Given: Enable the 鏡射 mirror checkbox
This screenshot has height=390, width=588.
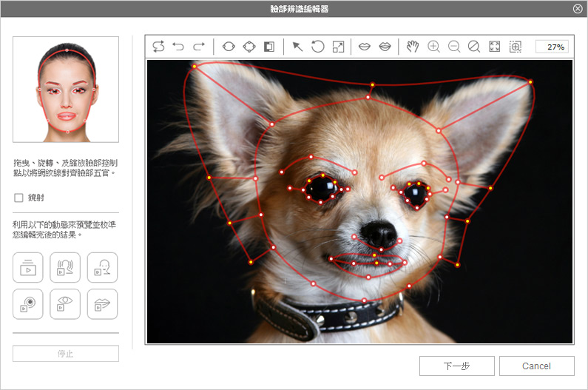Looking at the screenshot, I should [x=19, y=198].
